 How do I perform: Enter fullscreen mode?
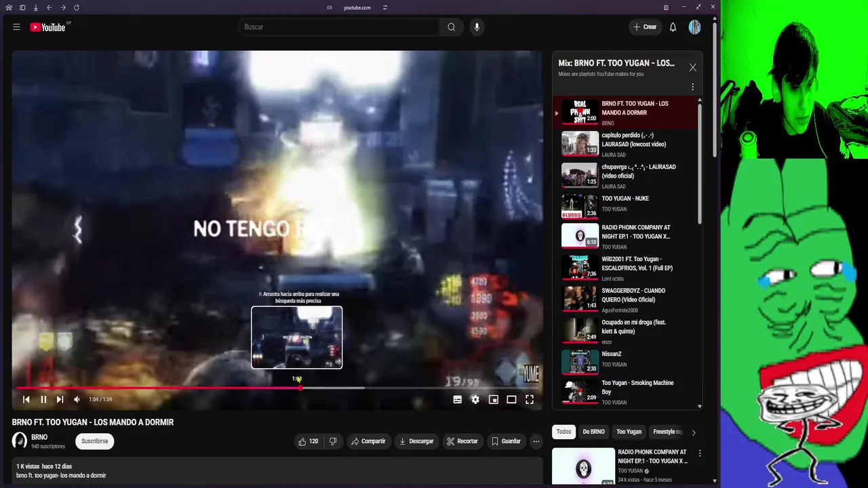pyautogui.click(x=530, y=400)
